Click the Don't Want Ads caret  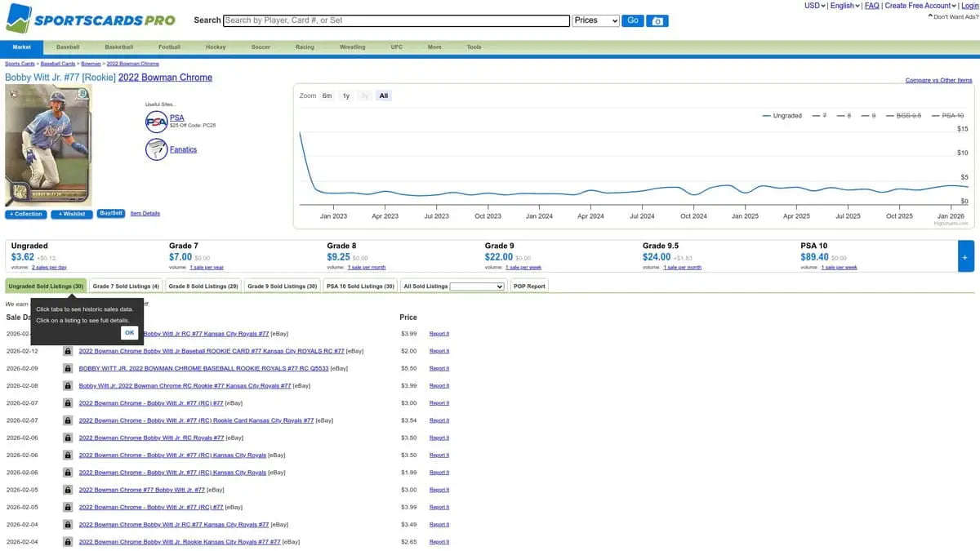click(931, 16)
